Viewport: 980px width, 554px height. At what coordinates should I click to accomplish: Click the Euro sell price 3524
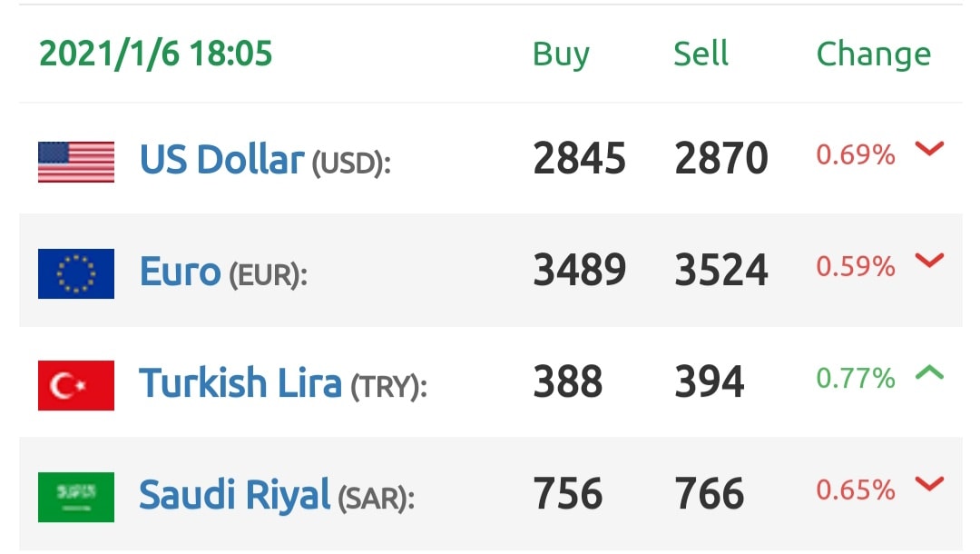pyautogui.click(x=721, y=270)
